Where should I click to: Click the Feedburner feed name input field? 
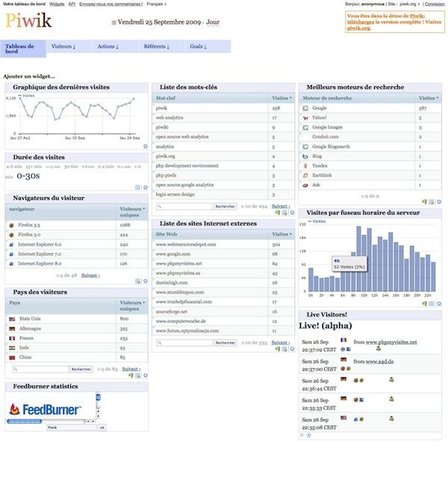[x=72, y=427]
